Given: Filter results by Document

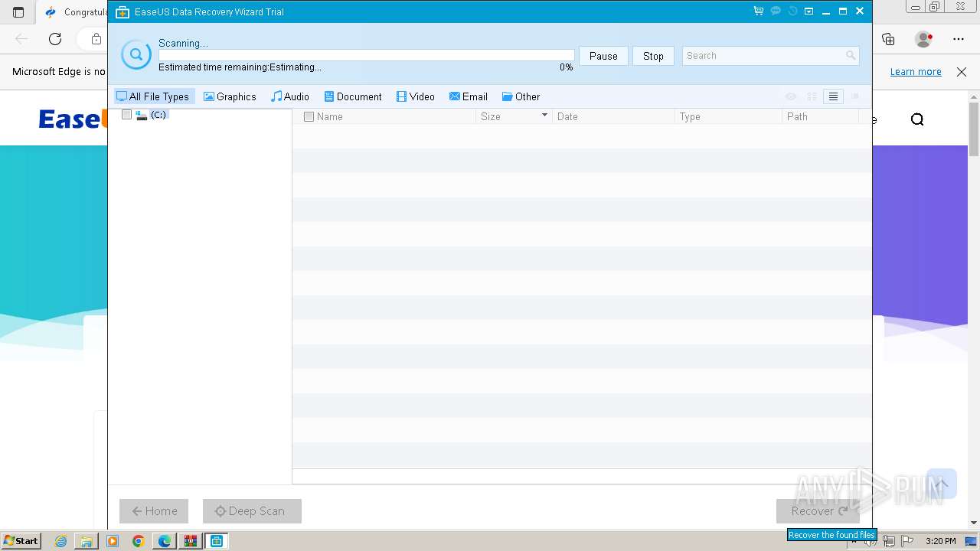Looking at the screenshot, I should pyautogui.click(x=353, y=96).
